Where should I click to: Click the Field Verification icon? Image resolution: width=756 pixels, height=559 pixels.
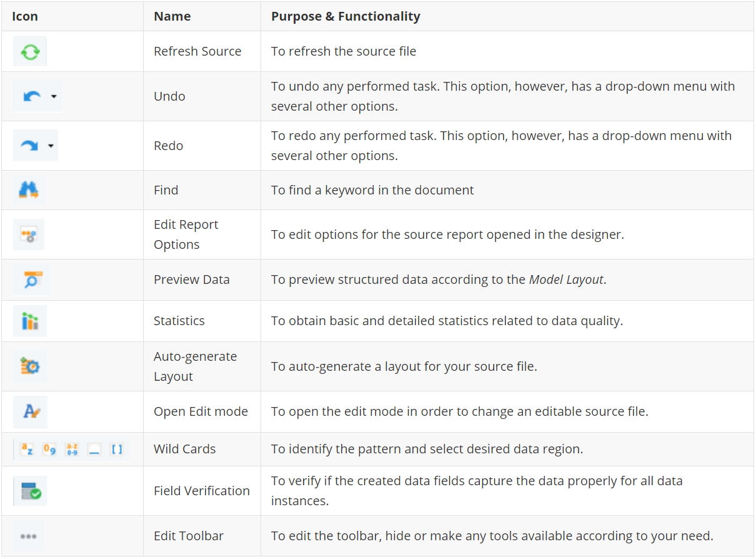tap(31, 491)
